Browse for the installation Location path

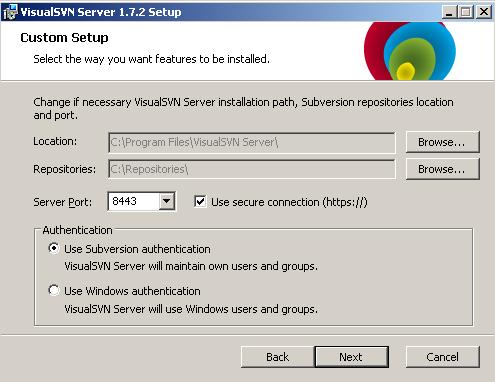(442, 142)
